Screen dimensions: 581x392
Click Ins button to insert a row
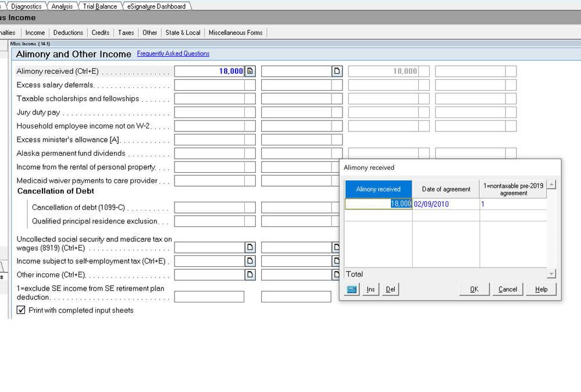pos(370,290)
